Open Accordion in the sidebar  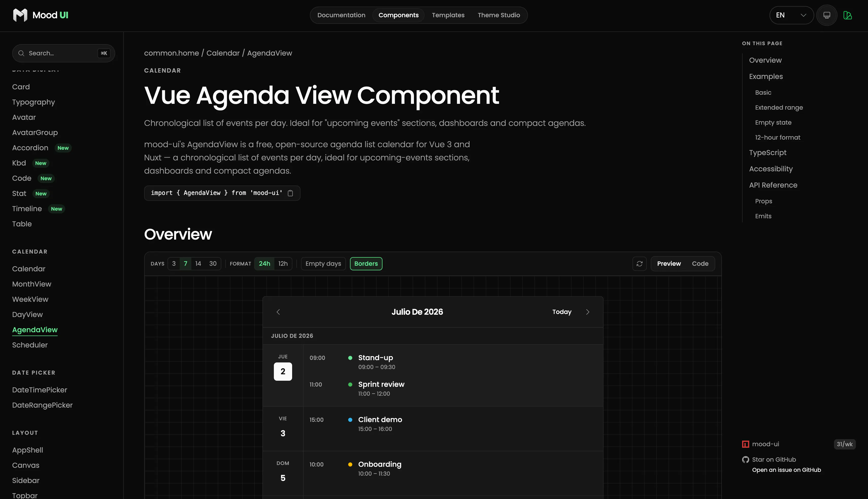pos(30,148)
